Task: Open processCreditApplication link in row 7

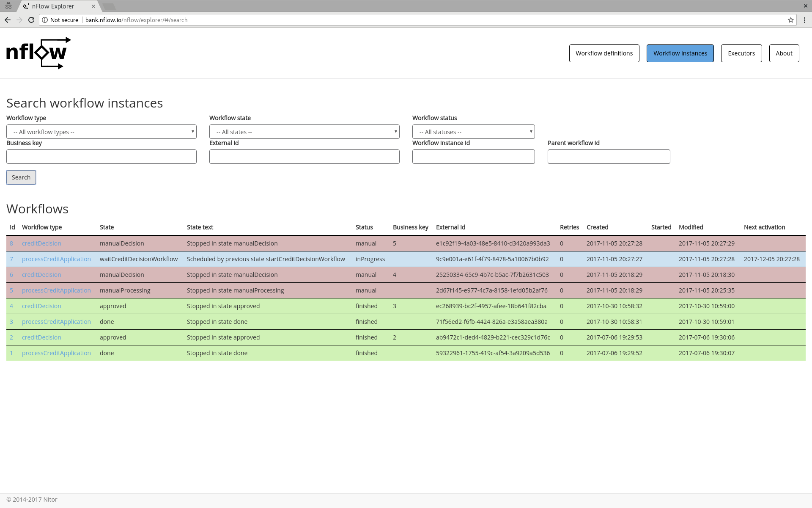Action: [x=56, y=259]
